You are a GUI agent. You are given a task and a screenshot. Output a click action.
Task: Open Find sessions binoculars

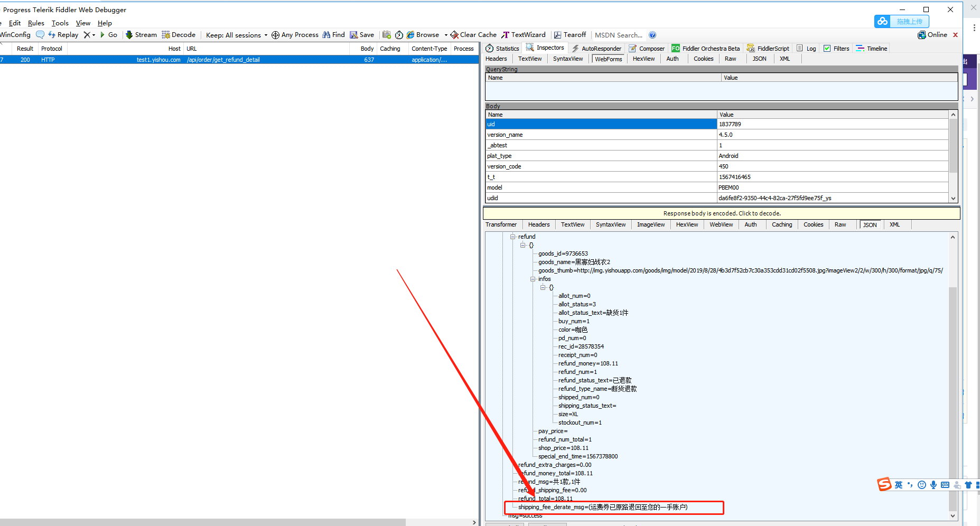click(333, 35)
